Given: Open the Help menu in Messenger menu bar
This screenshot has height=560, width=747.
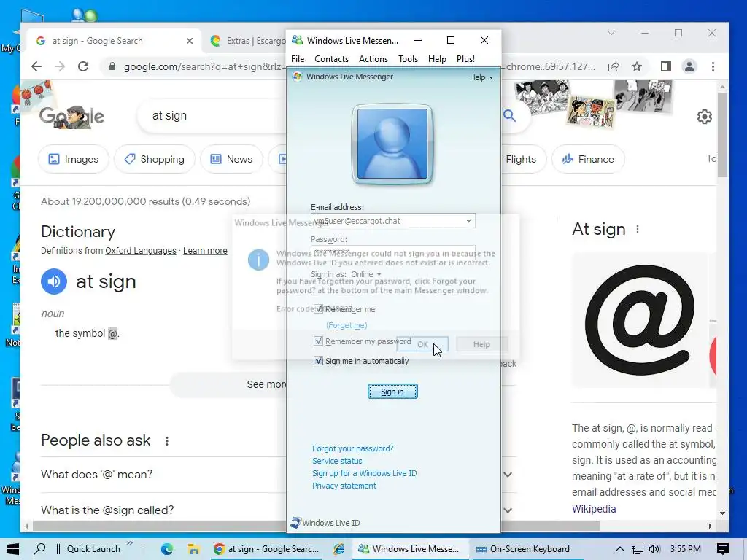Looking at the screenshot, I should pos(437,59).
